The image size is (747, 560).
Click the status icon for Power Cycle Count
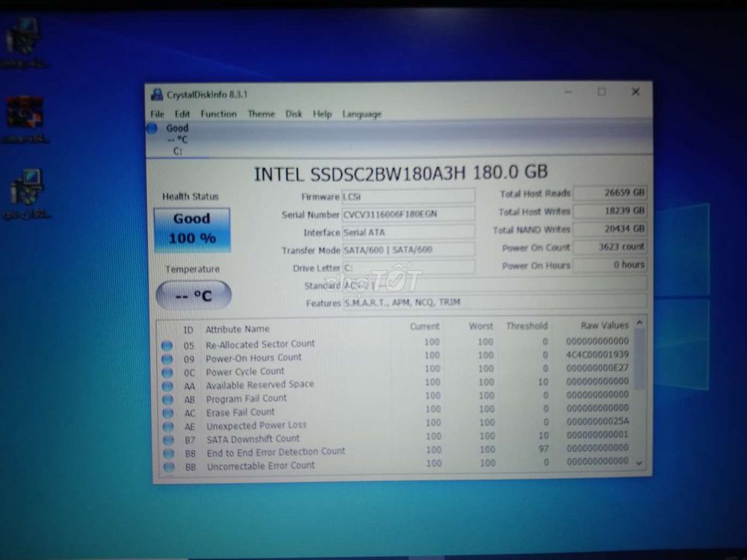[167, 373]
